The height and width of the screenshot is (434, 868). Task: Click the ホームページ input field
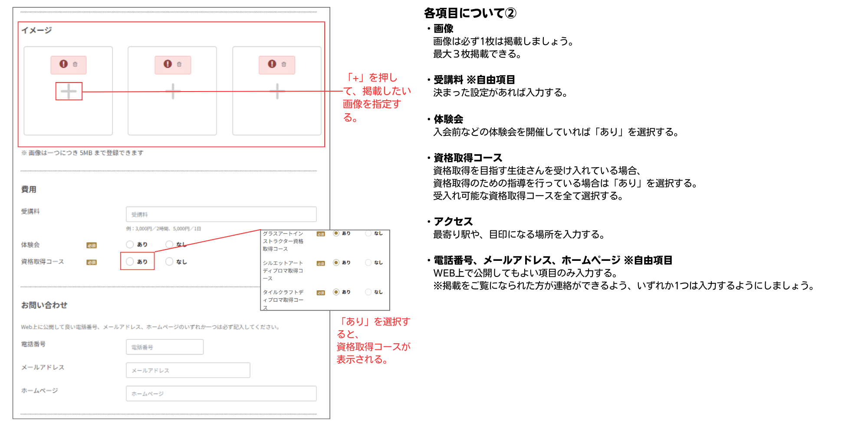(x=221, y=394)
